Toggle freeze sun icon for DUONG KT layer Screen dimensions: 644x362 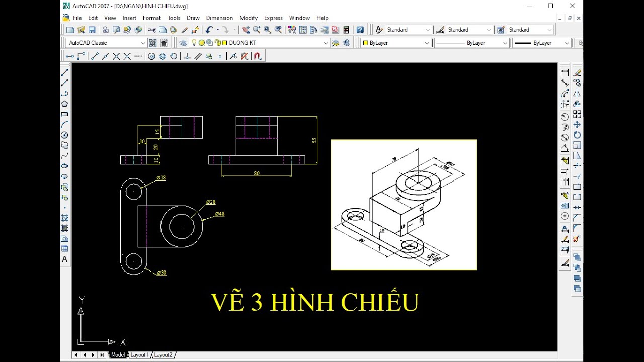click(x=202, y=43)
